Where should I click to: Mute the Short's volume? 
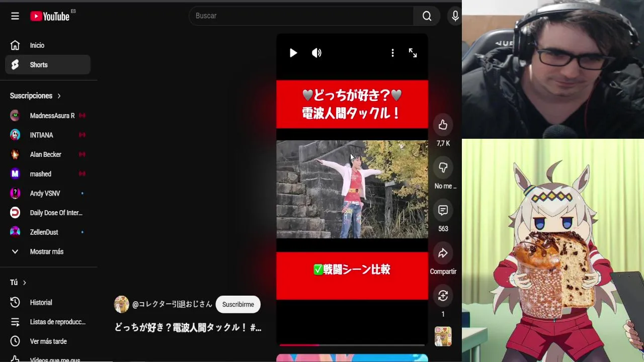(x=316, y=53)
